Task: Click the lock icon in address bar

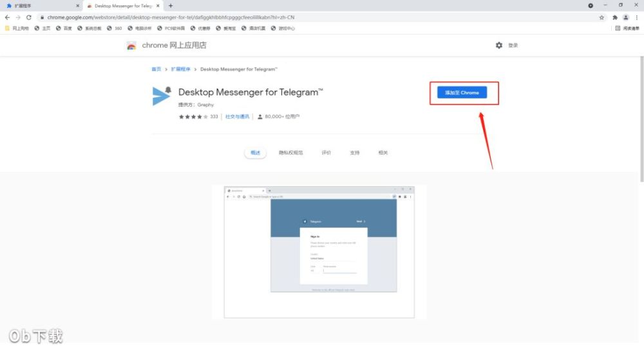Action: [42, 17]
